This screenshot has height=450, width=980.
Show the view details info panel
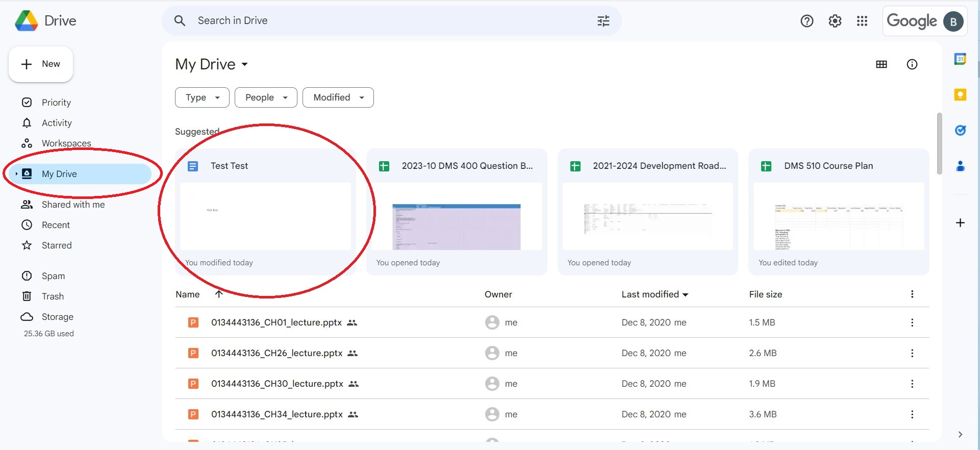coord(912,64)
